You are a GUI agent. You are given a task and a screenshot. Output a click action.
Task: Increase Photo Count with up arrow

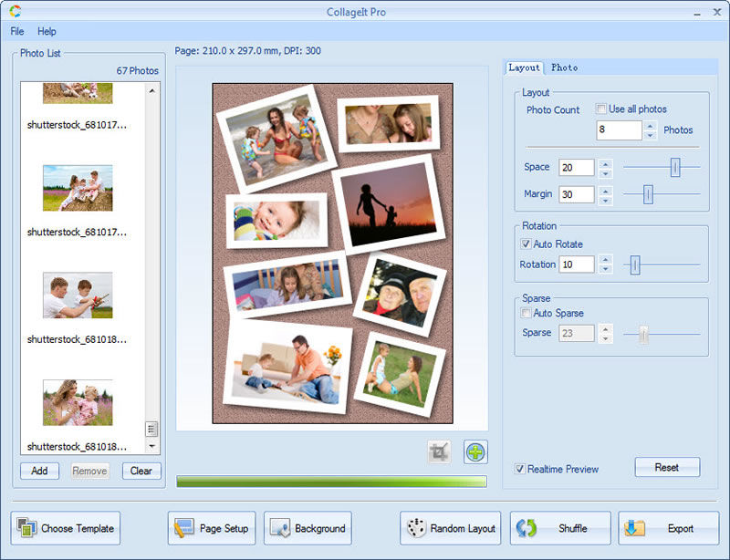pyautogui.click(x=650, y=125)
